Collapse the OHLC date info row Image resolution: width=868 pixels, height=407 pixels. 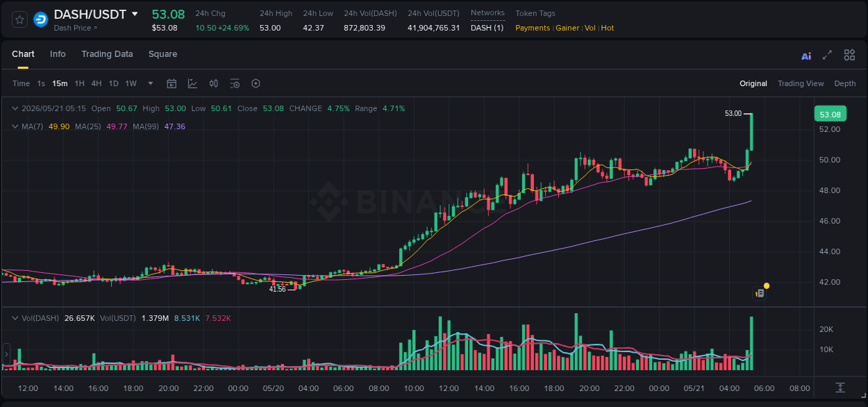coord(15,108)
